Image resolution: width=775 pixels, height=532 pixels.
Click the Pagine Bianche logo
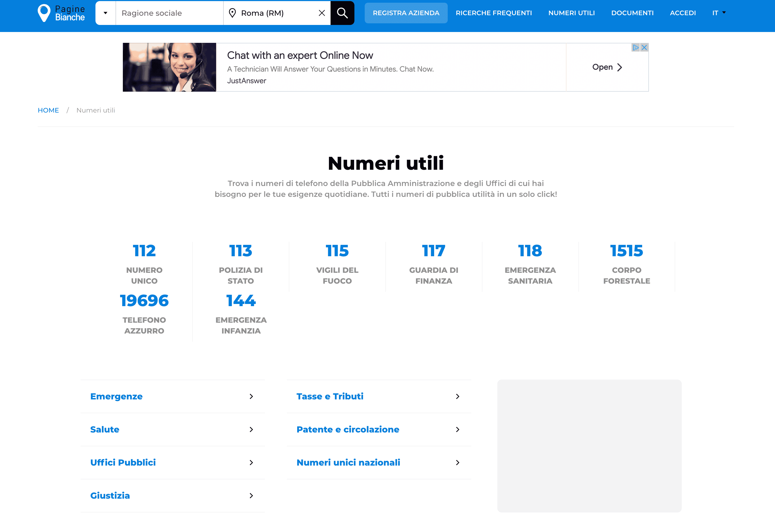(61, 13)
